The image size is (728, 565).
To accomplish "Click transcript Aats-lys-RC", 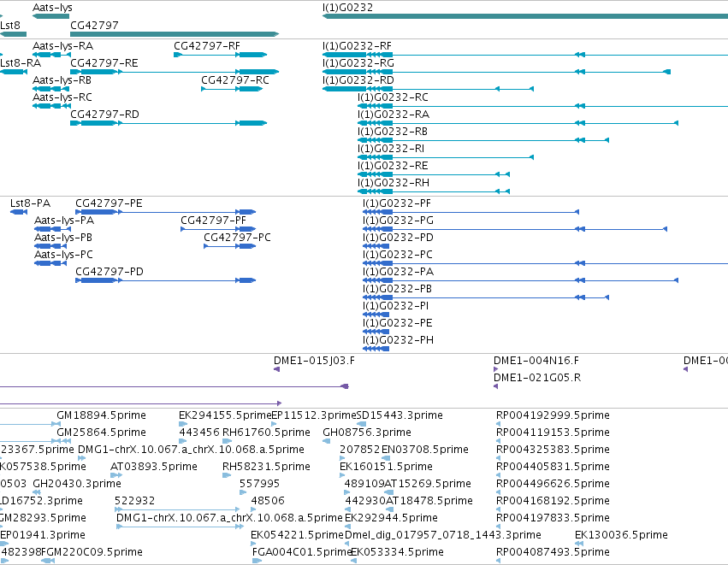I will click(51, 106).
